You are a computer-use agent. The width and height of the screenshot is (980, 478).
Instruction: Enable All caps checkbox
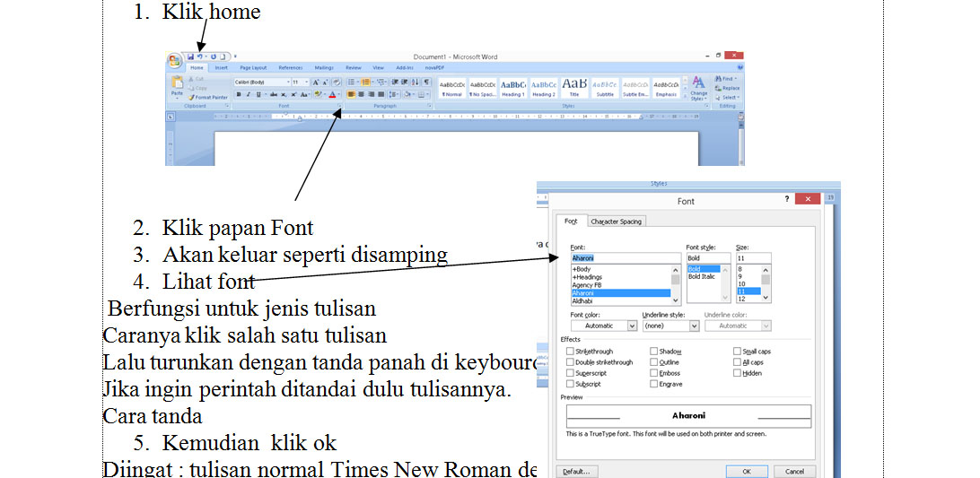(738, 362)
